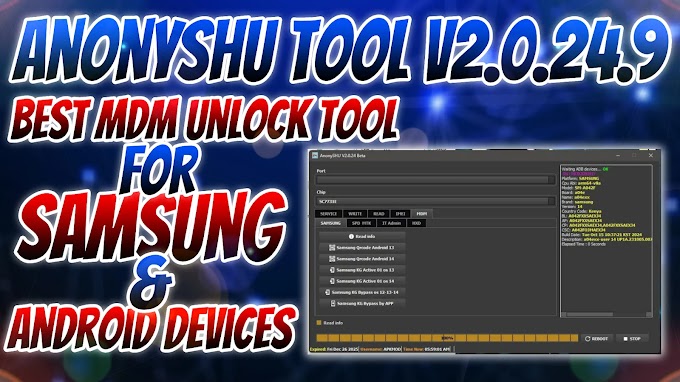Click the REBOOT button label
This screenshot has width=680, height=382.
(x=600, y=339)
